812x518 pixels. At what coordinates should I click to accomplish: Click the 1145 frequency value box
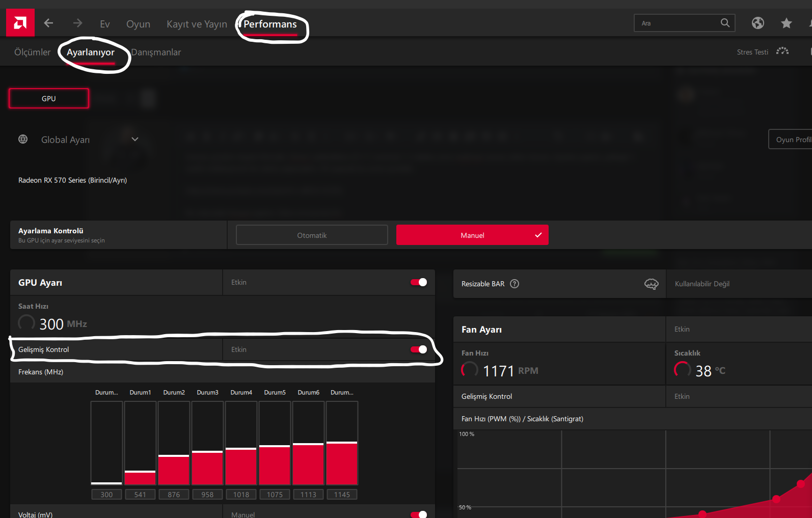click(x=342, y=494)
